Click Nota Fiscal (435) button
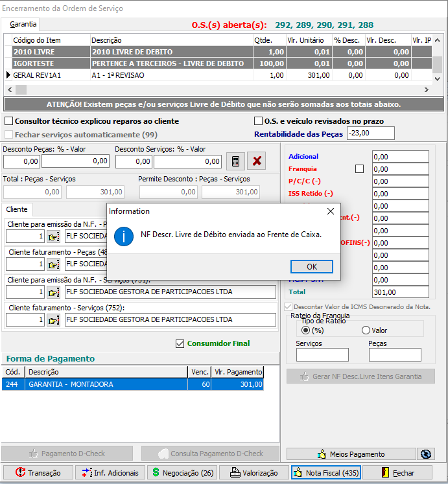 coord(326,472)
